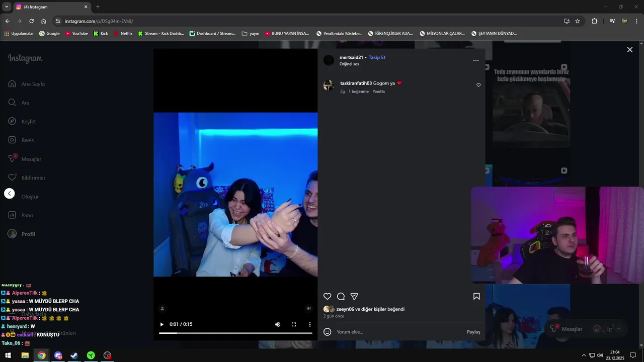Open YouTube bookmark
The image size is (644, 362).
[x=76, y=34]
